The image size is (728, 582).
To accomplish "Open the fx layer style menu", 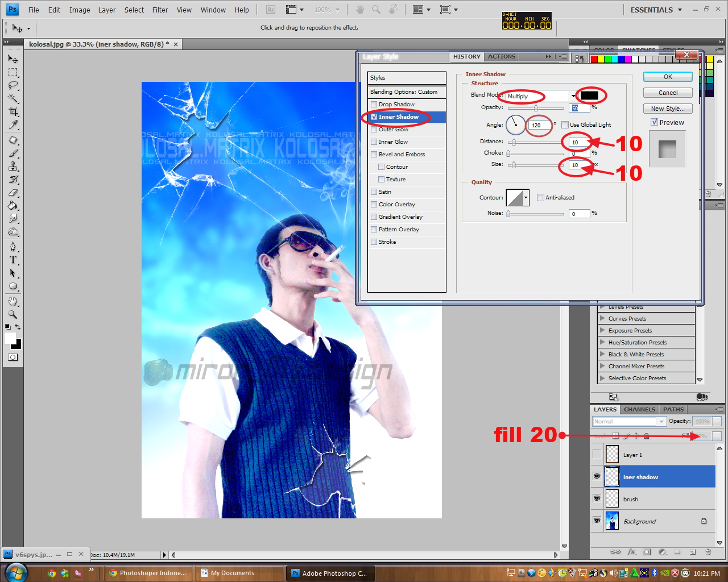I will coord(631,552).
